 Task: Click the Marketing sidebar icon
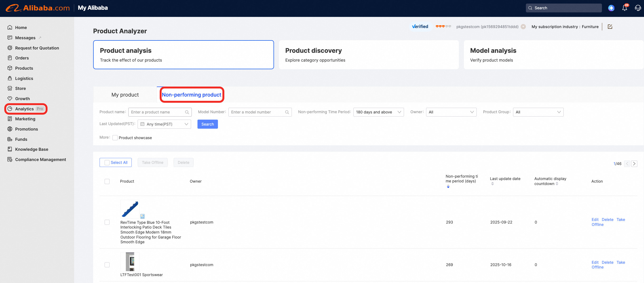(x=10, y=119)
